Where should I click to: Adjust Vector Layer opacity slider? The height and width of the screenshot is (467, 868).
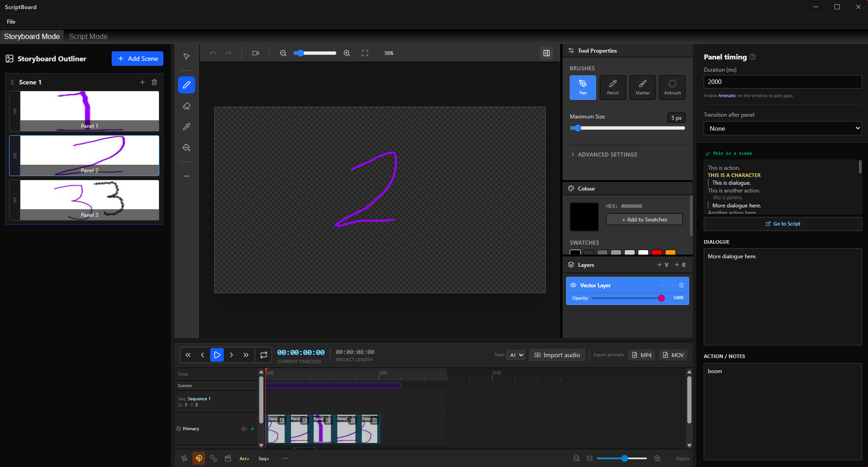click(x=628, y=298)
